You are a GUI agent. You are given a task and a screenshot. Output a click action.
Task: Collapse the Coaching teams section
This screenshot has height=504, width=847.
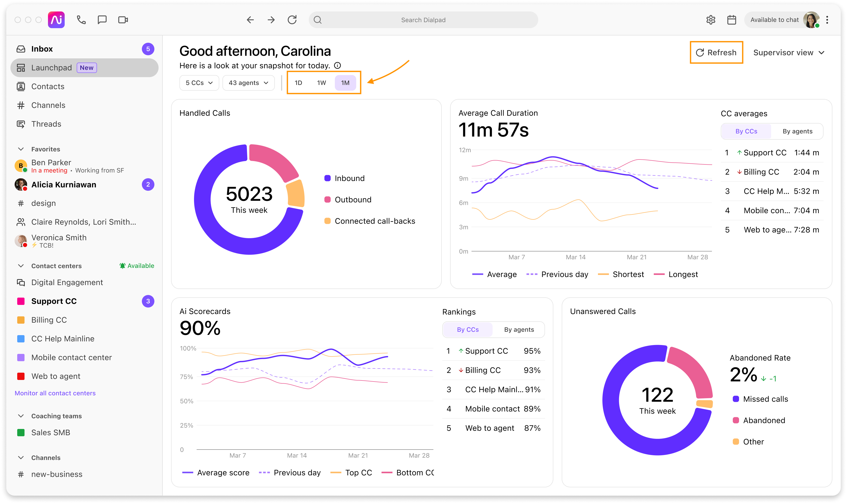(21, 416)
